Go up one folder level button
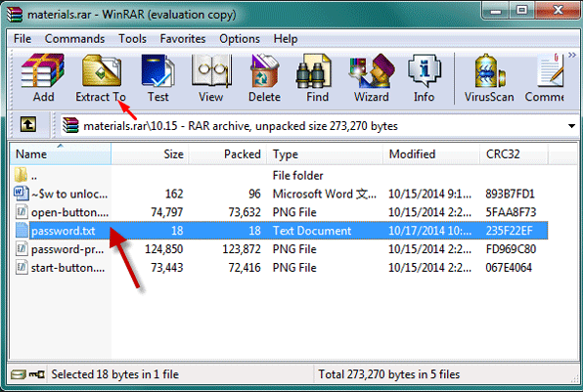The height and width of the screenshot is (392, 583). pyautogui.click(x=28, y=124)
